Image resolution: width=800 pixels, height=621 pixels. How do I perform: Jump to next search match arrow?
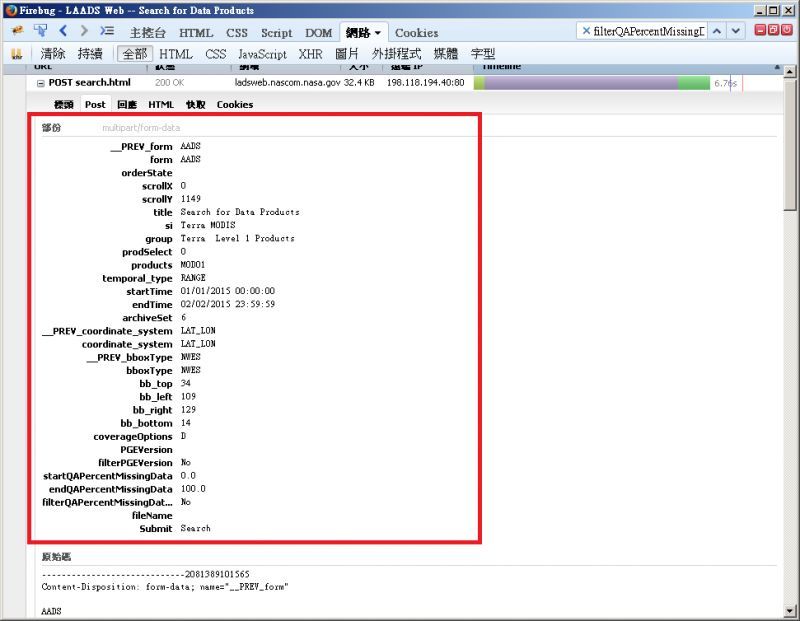[x=737, y=32]
